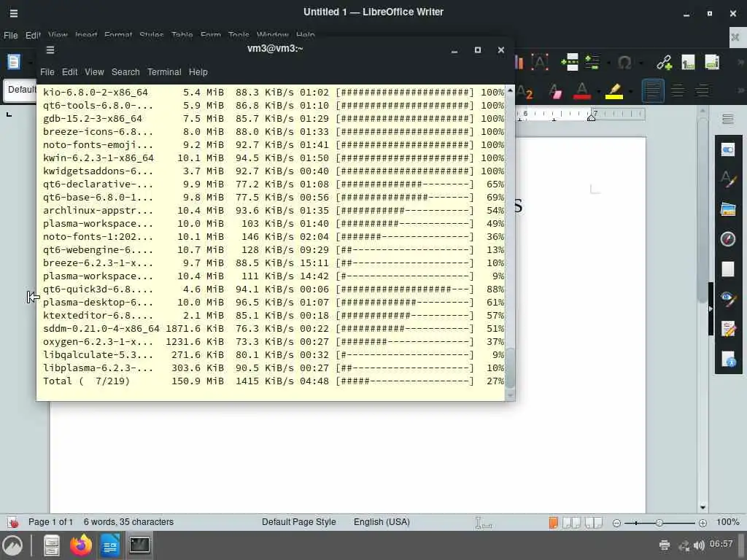Open the Writer Edit menu

[34, 35]
